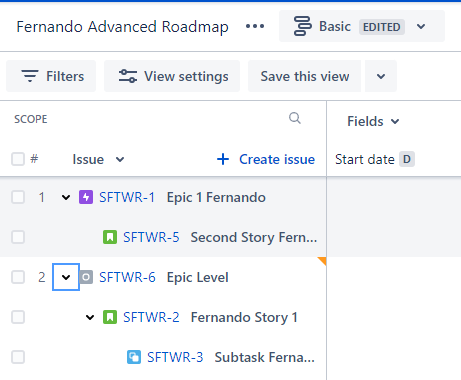This screenshot has height=380, width=461.
Task: Click the gray issue type icon for SFTWR-6
Action: coord(86,277)
